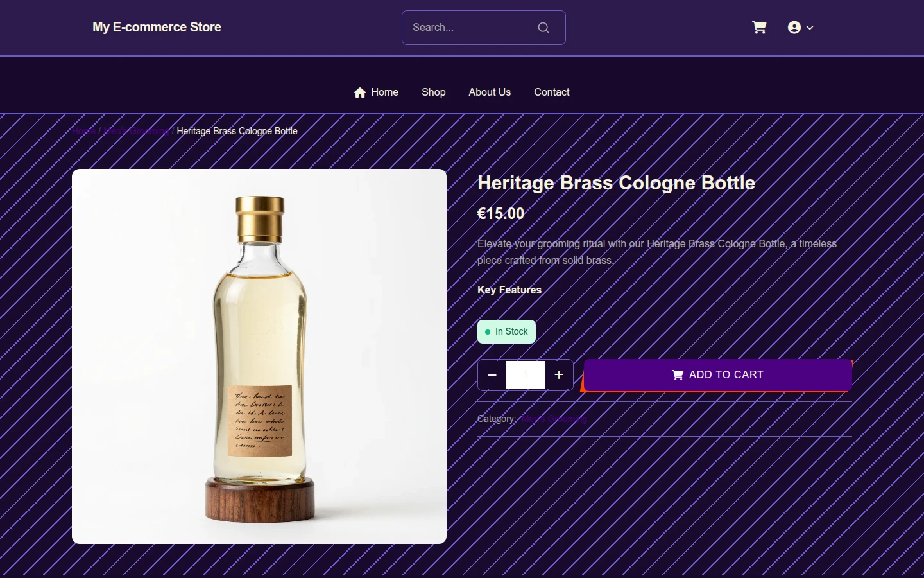Click the quantity number field

[x=526, y=375]
